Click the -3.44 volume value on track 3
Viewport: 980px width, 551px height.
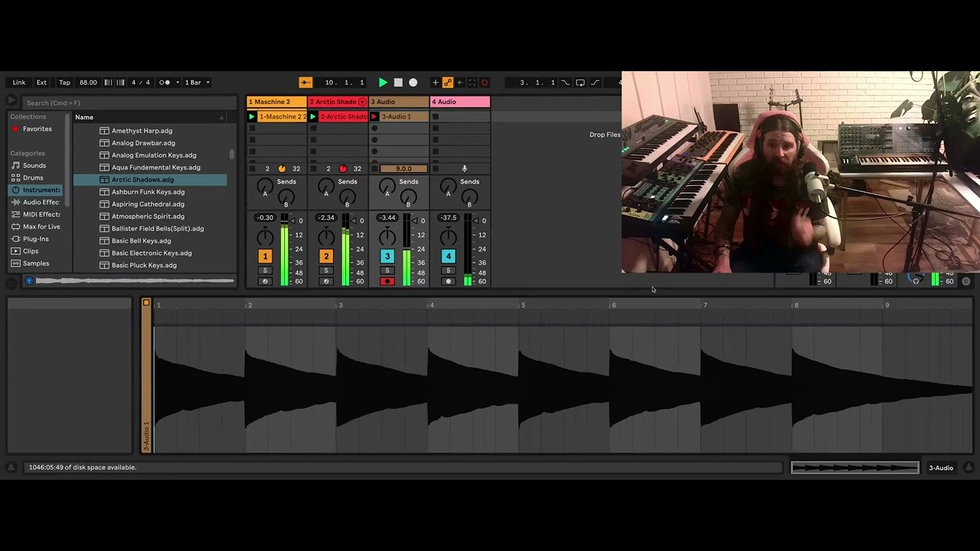point(387,218)
